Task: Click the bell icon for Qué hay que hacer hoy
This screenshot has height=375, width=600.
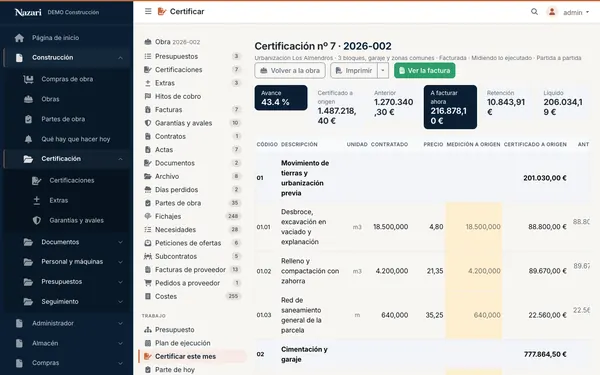Action: click(28, 139)
